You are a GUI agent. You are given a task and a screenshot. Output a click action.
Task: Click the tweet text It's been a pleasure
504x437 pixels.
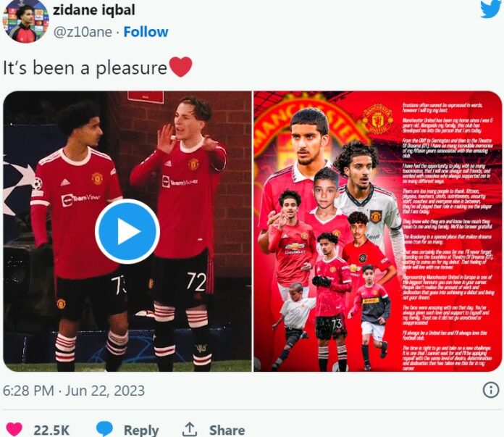point(85,68)
